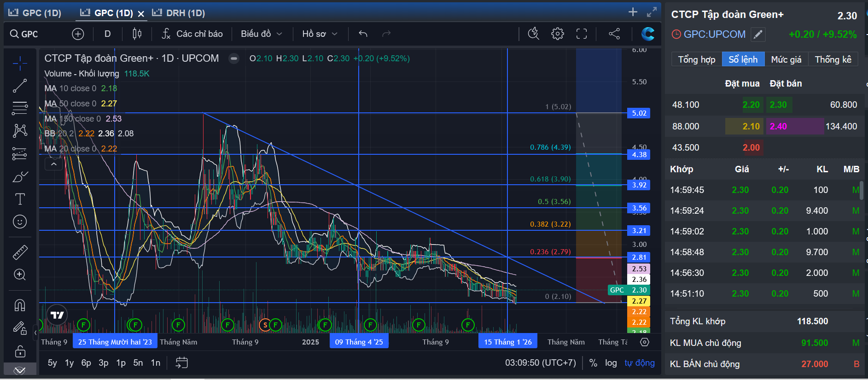Set the chart range to 3p

pos(104,363)
